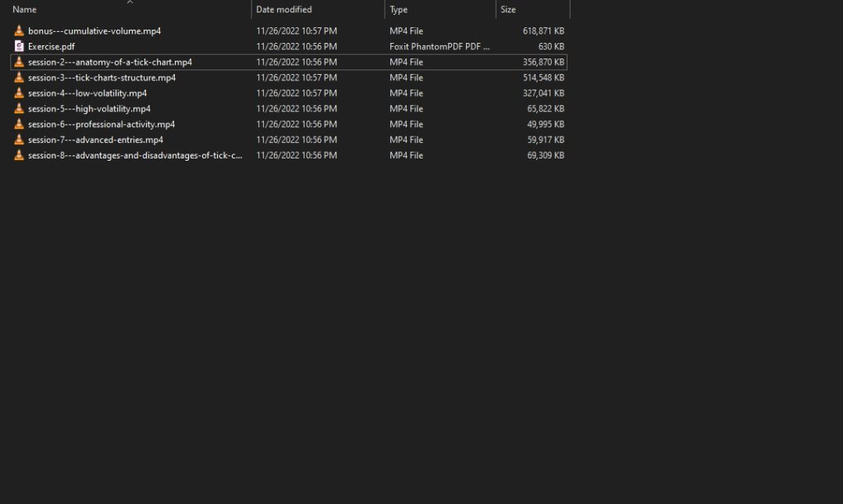Select file name session-5---high-volatility.mp4

coord(89,109)
